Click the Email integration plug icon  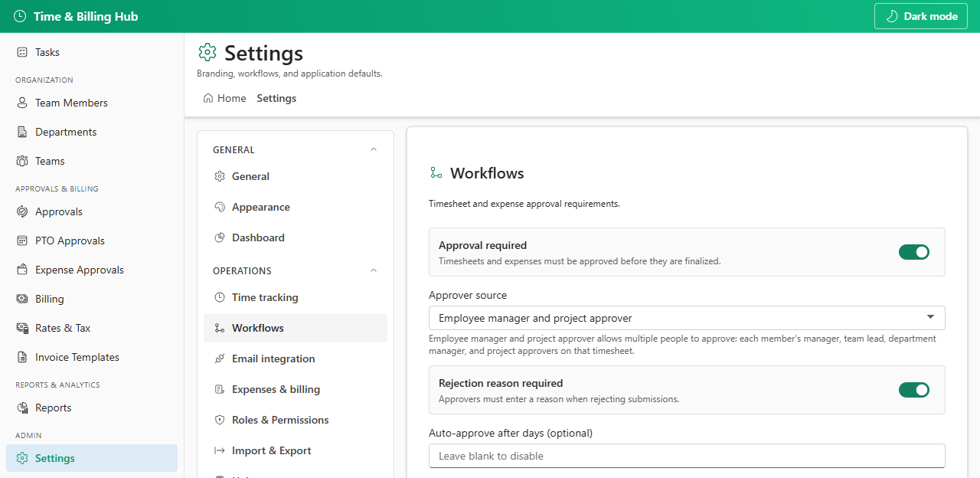click(220, 358)
